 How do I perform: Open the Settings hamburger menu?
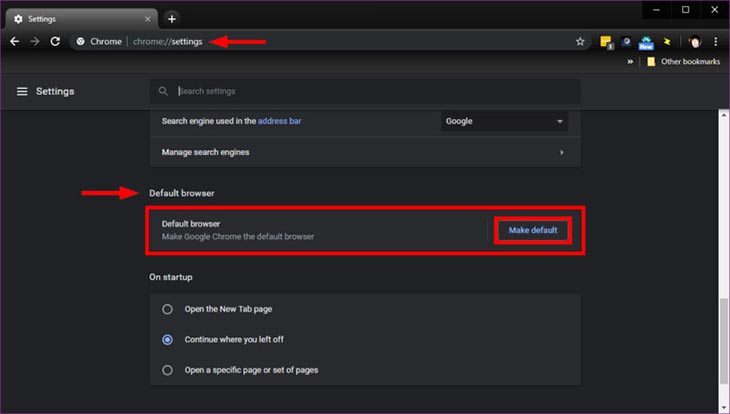click(22, 92)
